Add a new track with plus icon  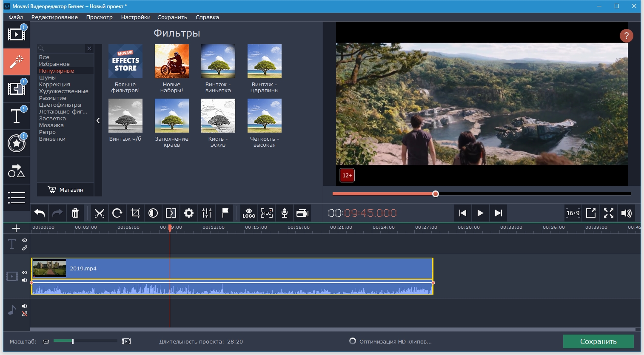(x=16, y=228)
